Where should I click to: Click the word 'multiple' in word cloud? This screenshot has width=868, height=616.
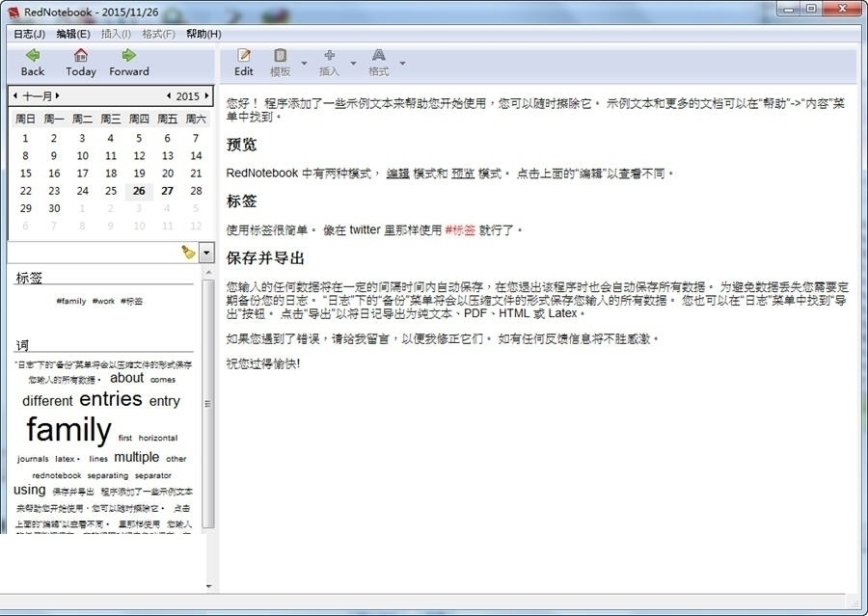137,457
